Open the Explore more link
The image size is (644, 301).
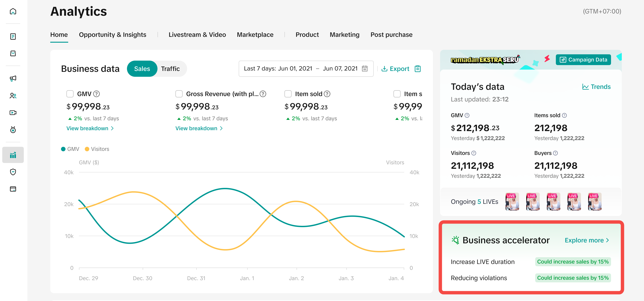[x=587, y=240]
